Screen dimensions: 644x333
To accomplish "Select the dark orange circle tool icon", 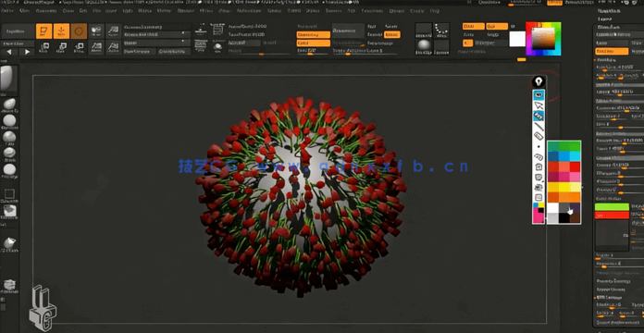I will tap(79, 31).
